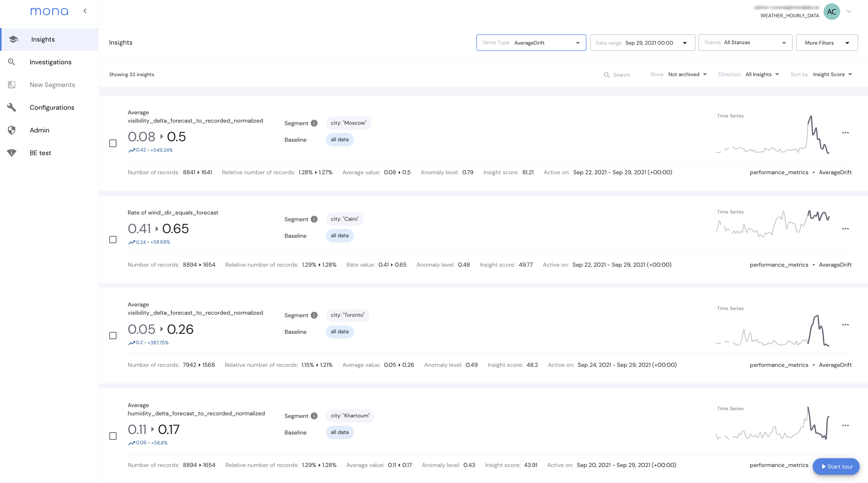Open the Date range dropdown

642,43
